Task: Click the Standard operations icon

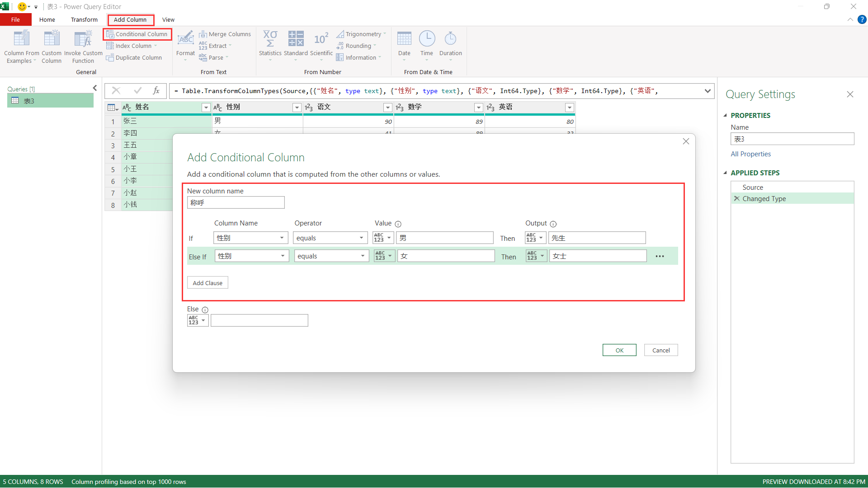Action: pos(296,39)
